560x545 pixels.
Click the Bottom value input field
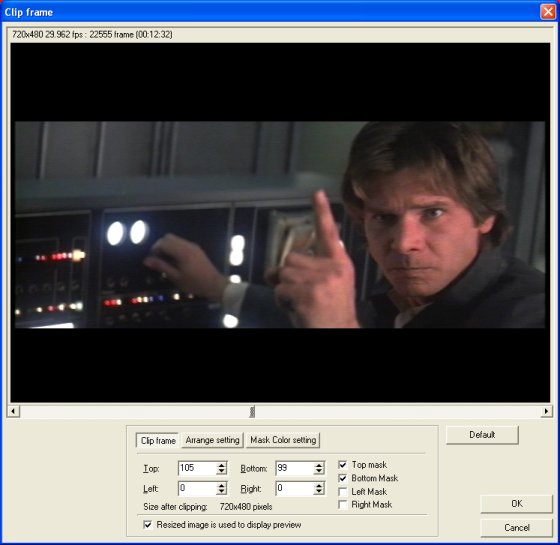295,468
